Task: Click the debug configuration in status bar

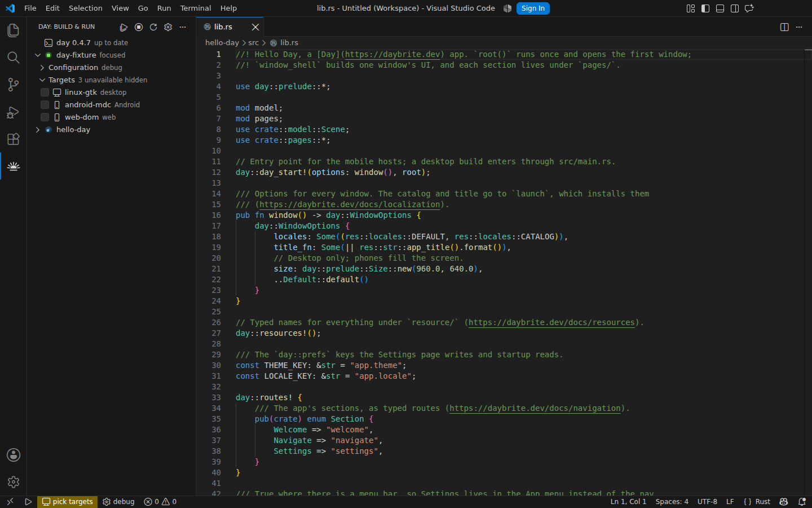Action: coord(119,502)
